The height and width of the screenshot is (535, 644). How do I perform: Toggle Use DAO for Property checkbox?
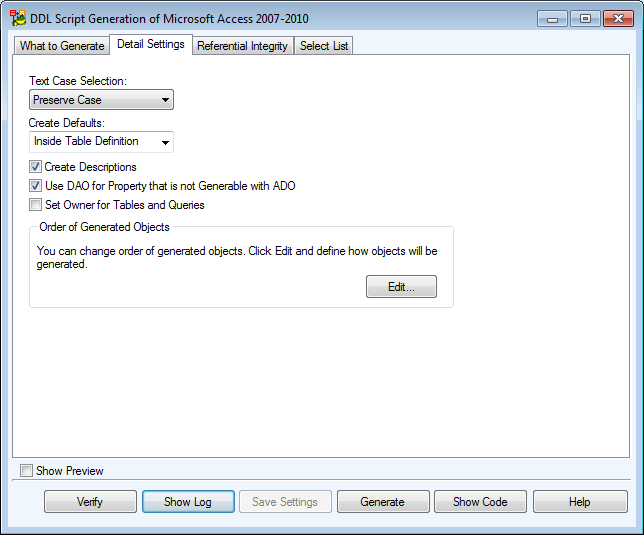coord(36,186)
